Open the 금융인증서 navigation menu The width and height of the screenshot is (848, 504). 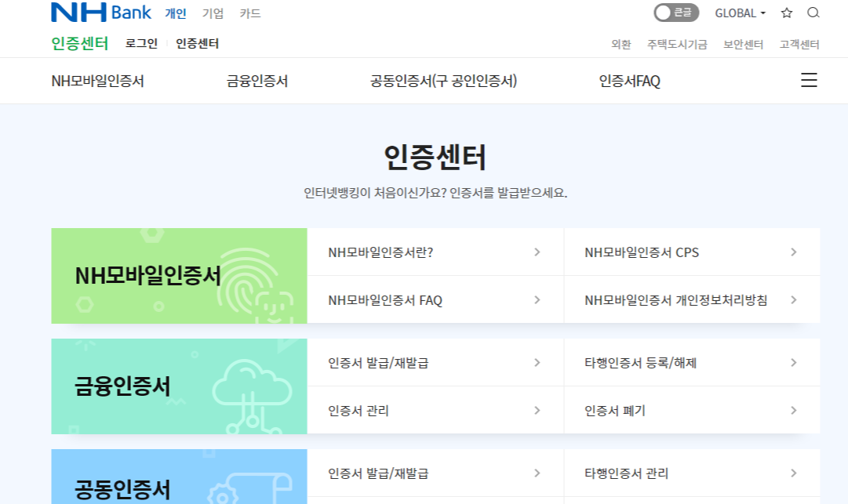(x=257, y=81)
